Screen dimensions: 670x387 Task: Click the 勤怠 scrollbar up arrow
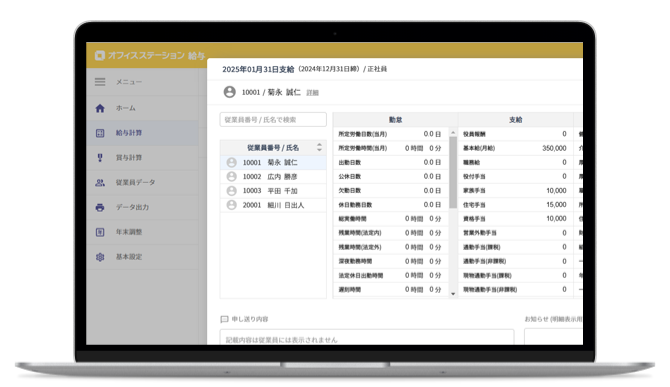coord(453,133)
